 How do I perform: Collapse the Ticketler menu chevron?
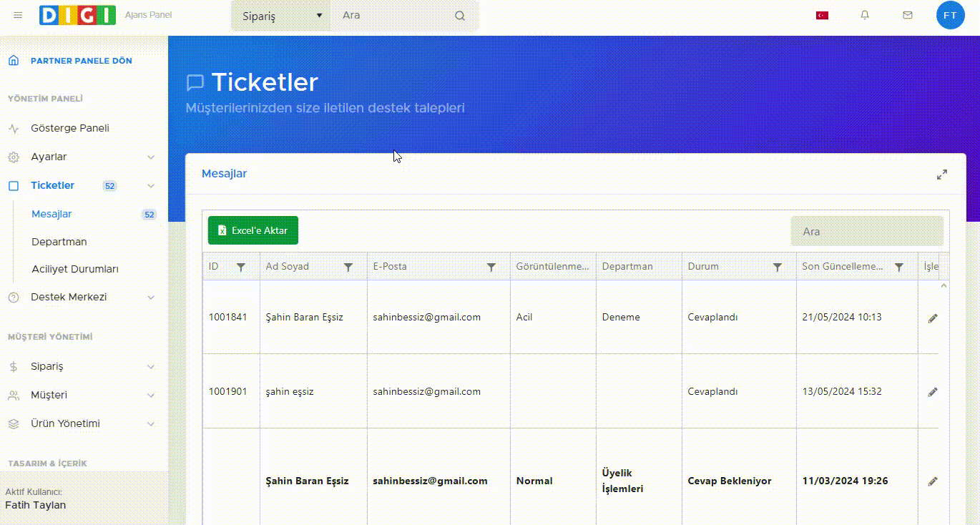tap(151, 186)
